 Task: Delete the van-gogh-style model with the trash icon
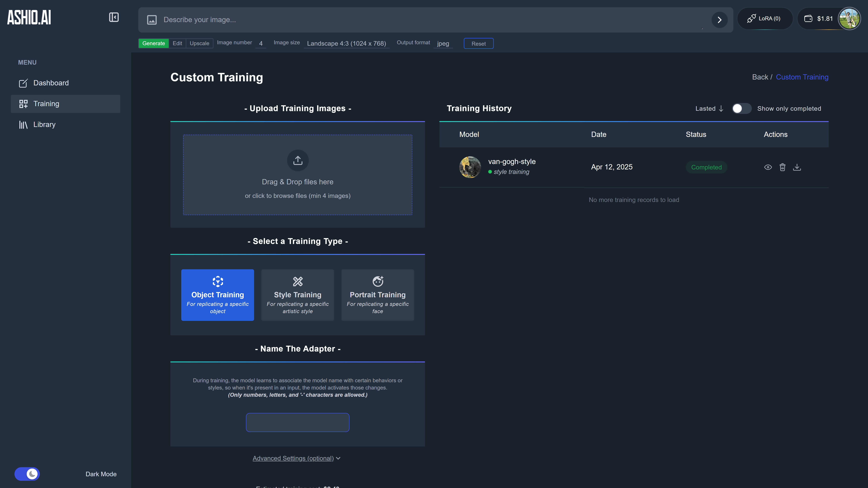tap(782, 167)
